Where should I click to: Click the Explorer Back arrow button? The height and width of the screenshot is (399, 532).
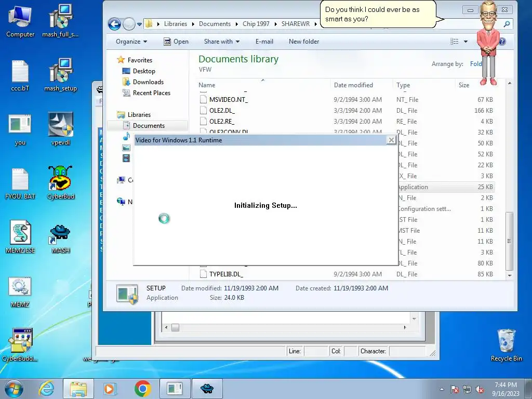tap(114, 24)
